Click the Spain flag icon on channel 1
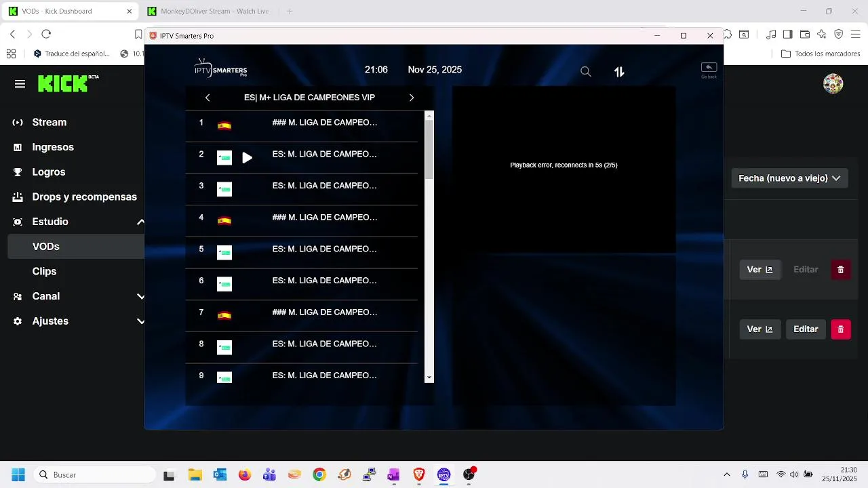Screen dimensions: 868x488 click(224, 125)
